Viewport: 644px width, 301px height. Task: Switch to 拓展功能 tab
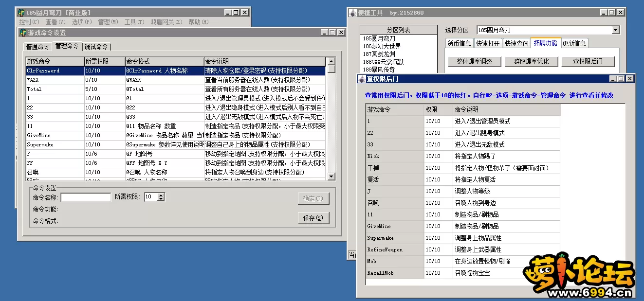pos(545,42)
